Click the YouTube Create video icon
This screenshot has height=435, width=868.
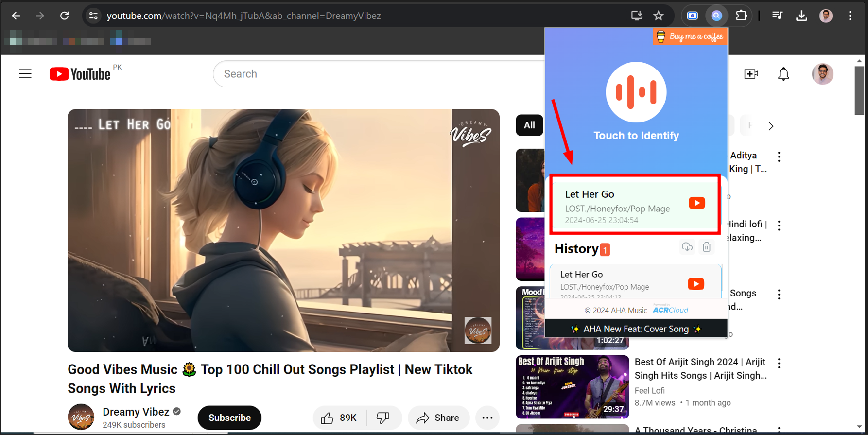point(751,74)
